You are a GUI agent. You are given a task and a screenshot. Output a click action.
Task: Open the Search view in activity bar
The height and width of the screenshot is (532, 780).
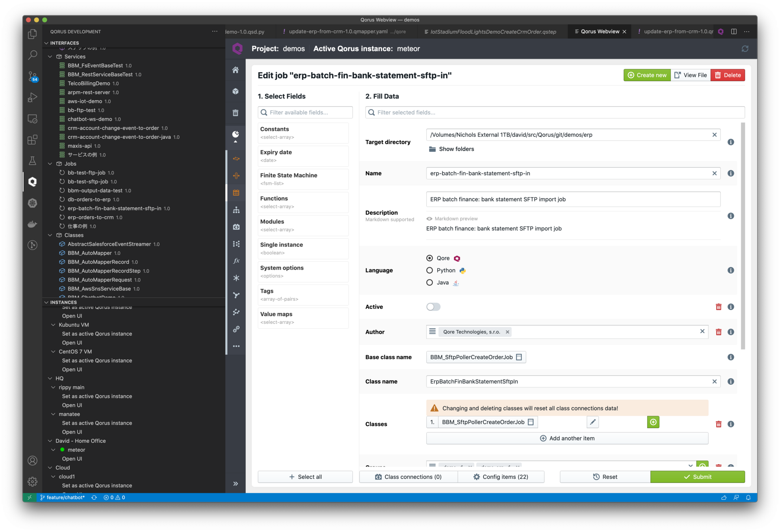coord(32,55)
